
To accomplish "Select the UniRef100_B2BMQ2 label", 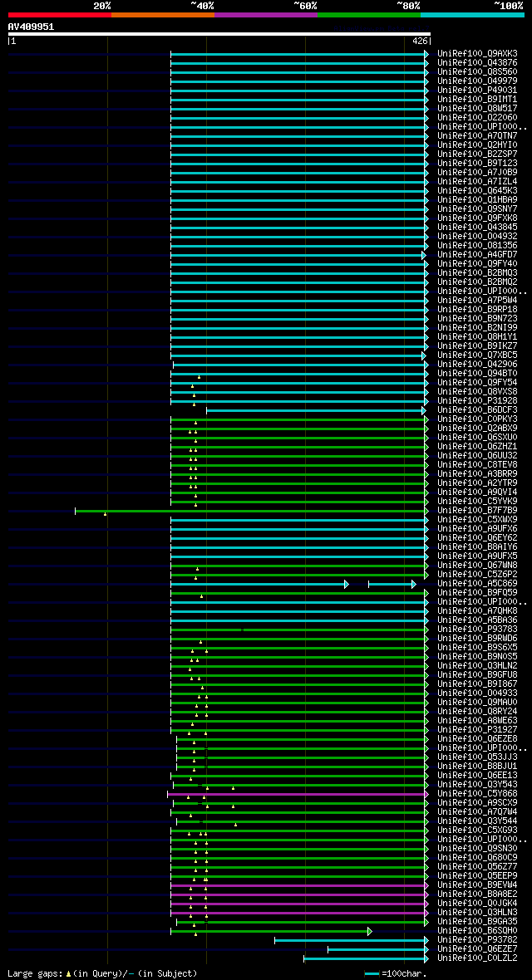I will [x=477, y=282].
